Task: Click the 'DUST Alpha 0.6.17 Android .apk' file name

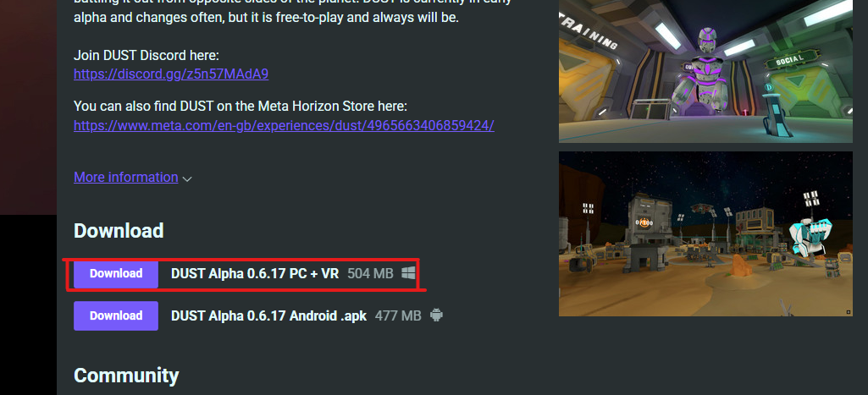Action: (x=268, y=315)
